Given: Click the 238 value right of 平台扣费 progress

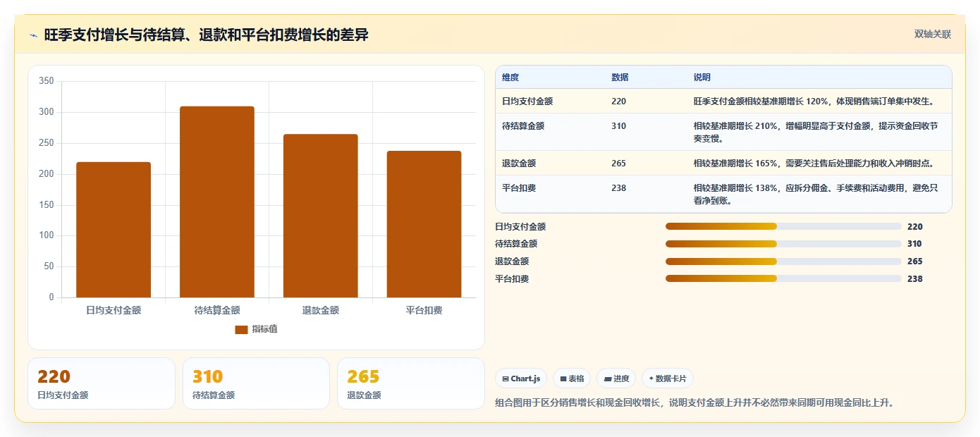Looking at the screenshot, I should (915, 279).
